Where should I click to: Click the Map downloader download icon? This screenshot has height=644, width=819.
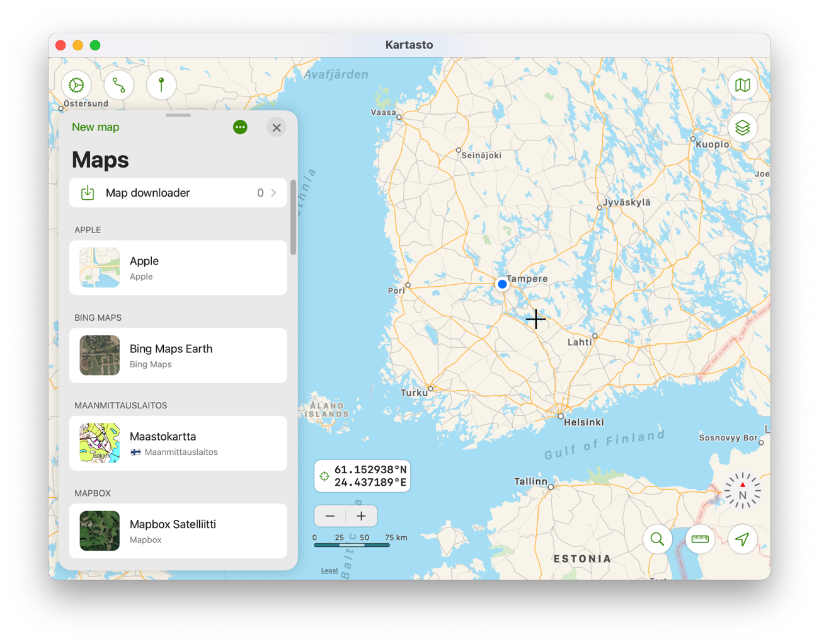tap(88, 193)
